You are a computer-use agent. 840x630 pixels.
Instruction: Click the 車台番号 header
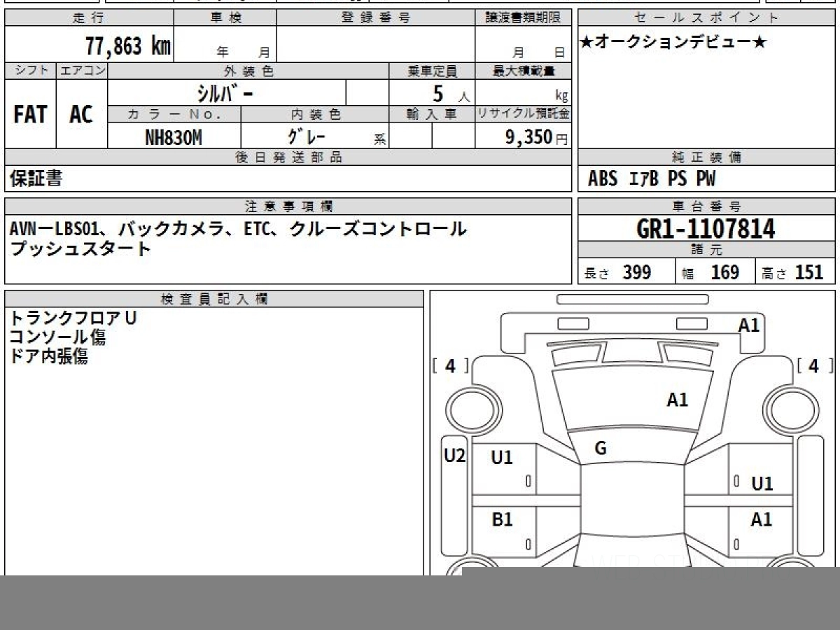[707, 206]
